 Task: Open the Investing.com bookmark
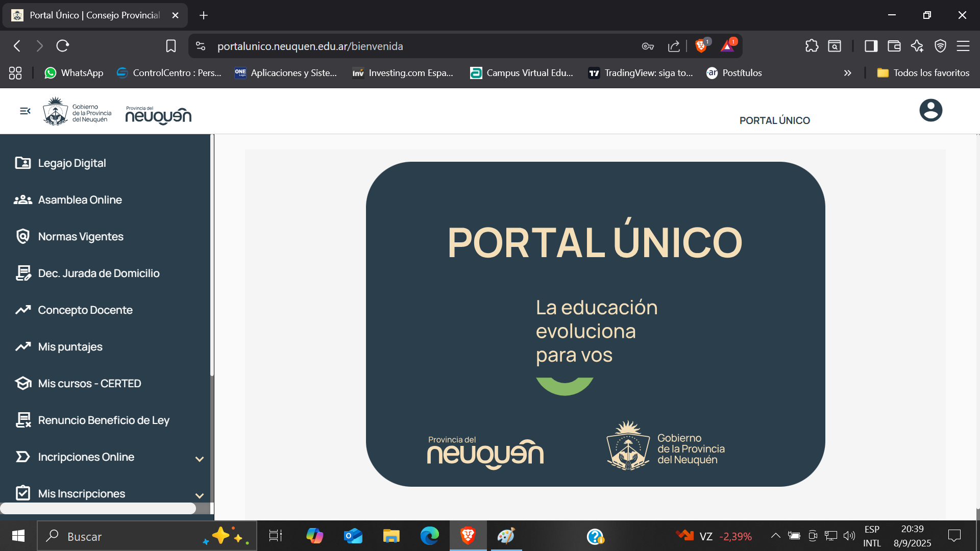click(x=403, y=73)
